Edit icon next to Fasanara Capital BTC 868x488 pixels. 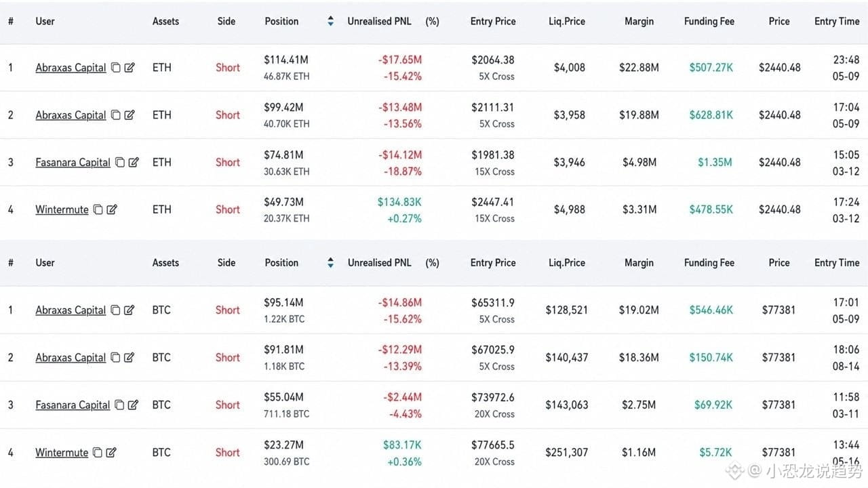tap(134, 405)
